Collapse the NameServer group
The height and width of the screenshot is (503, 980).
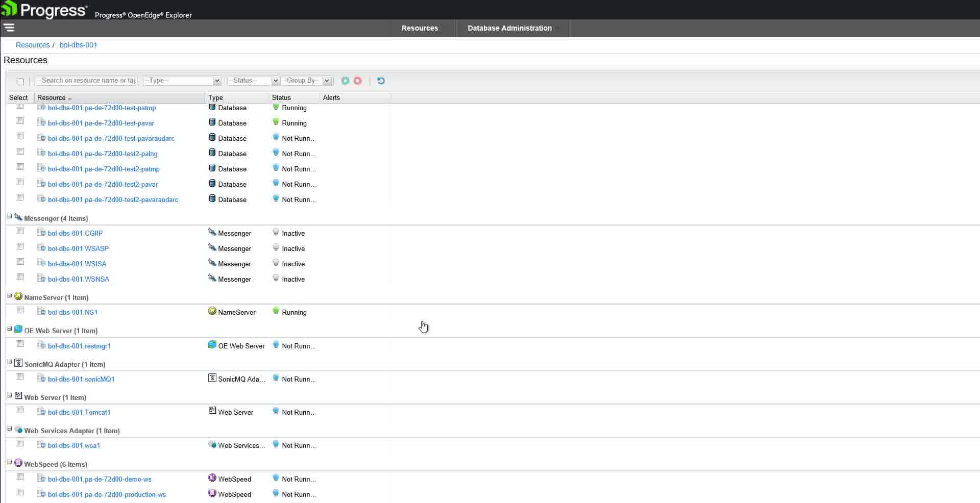(9, 296)
